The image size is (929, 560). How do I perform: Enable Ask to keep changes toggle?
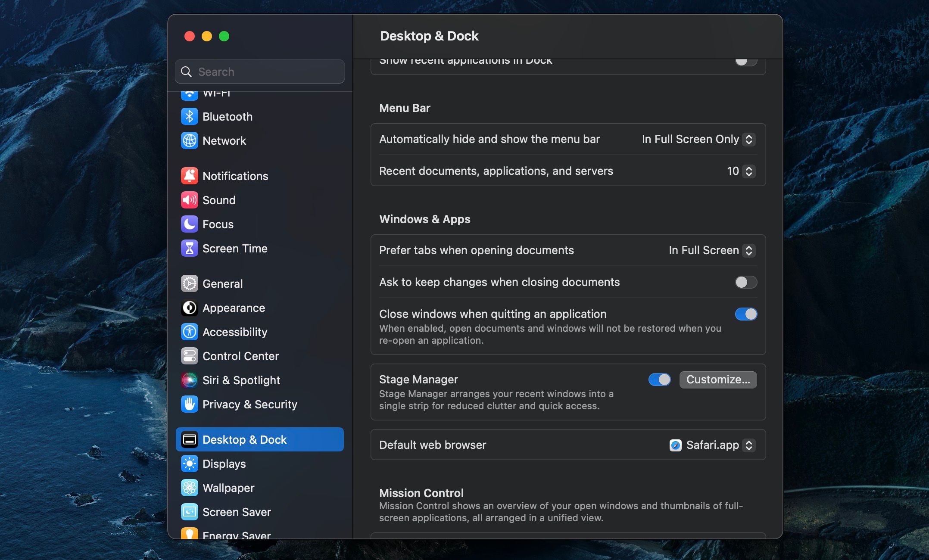tap(745, 282)
